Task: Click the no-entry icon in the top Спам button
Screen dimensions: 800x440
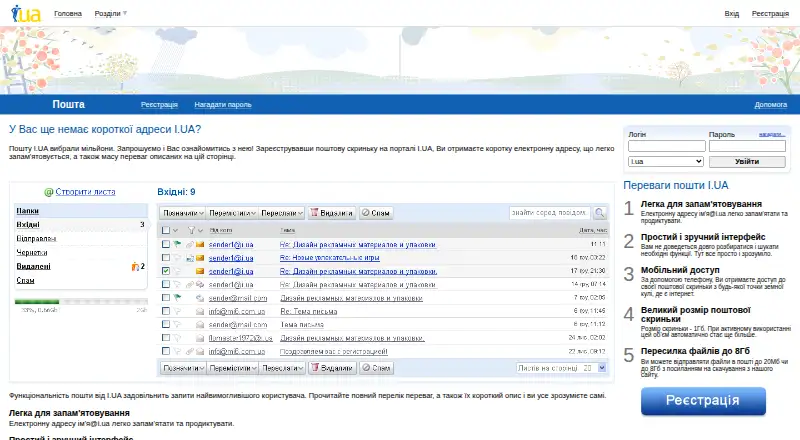Action: (x=365, y=213)
